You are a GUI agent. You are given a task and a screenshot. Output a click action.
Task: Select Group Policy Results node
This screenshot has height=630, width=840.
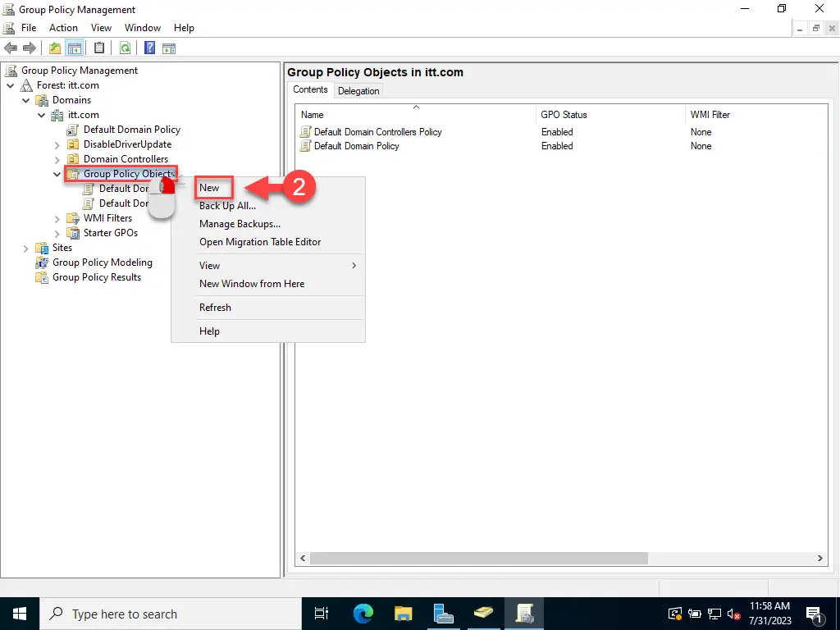pyautogui.click(x=97, y=277)
